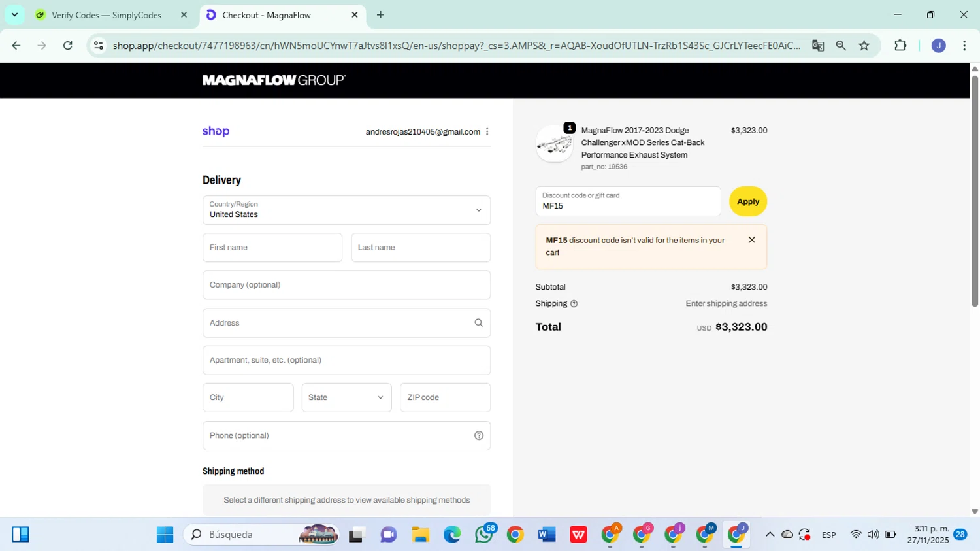980x551 pixels.
Task: Show hidden system tray icons
Action: (x=770, y=535)
